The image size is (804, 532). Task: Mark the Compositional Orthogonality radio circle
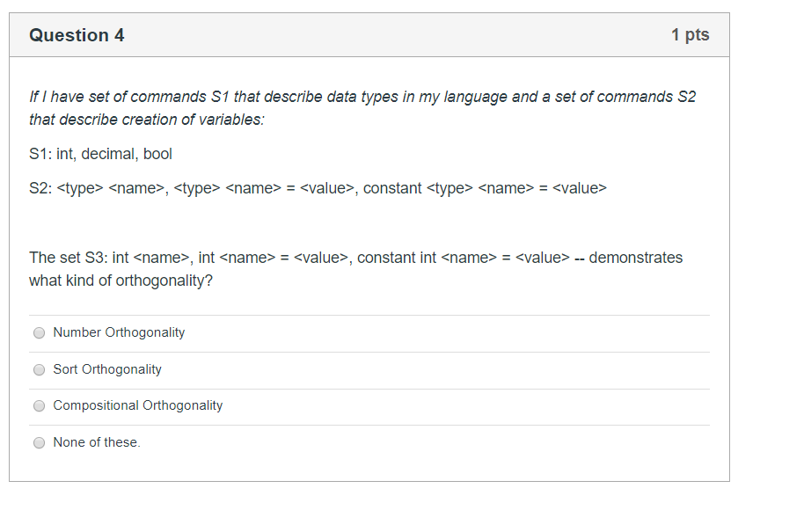[x=39, y=406]
